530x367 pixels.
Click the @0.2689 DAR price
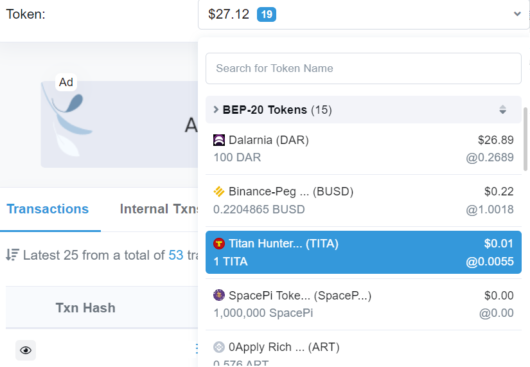coord(490,157)
